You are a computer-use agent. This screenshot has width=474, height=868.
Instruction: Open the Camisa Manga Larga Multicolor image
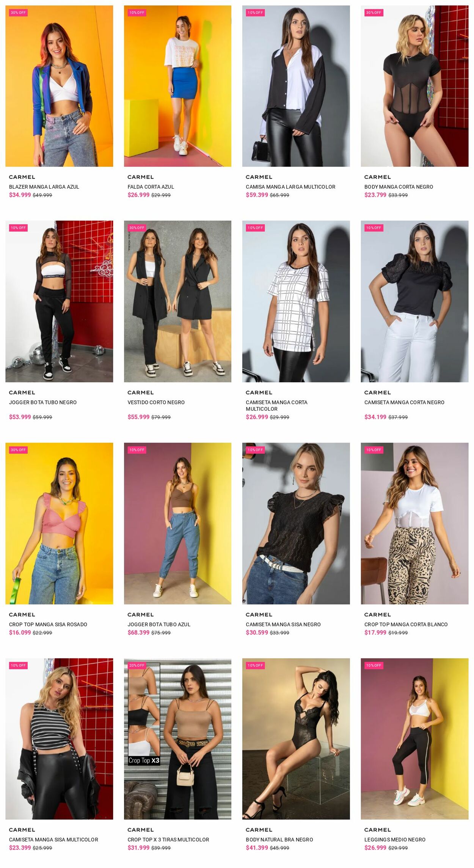coord(296,86)
